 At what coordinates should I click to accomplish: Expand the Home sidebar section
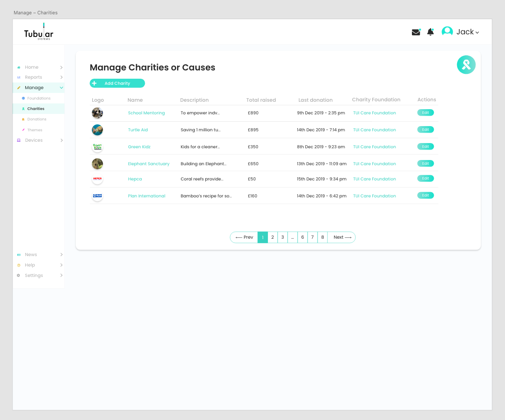tap(39, 67)
